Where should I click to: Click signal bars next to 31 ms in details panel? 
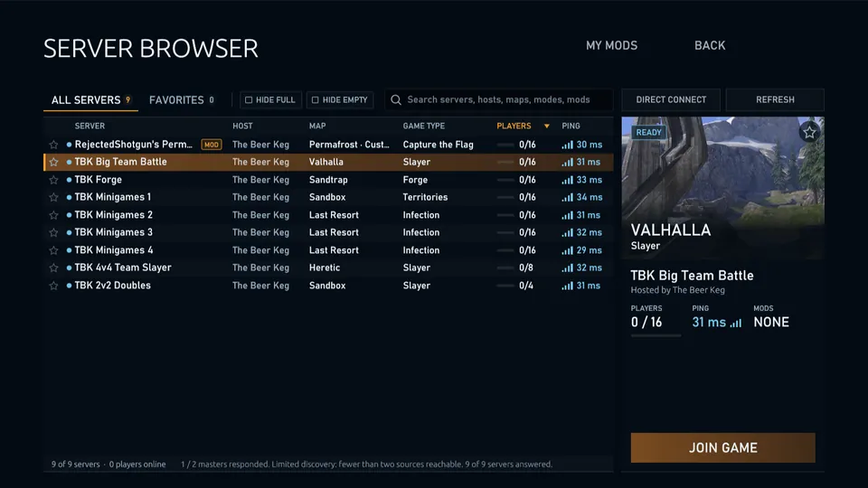click(736, 324)
